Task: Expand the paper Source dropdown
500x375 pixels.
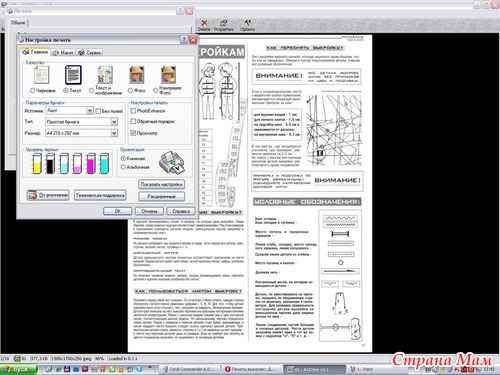Action: pos(90,110)
